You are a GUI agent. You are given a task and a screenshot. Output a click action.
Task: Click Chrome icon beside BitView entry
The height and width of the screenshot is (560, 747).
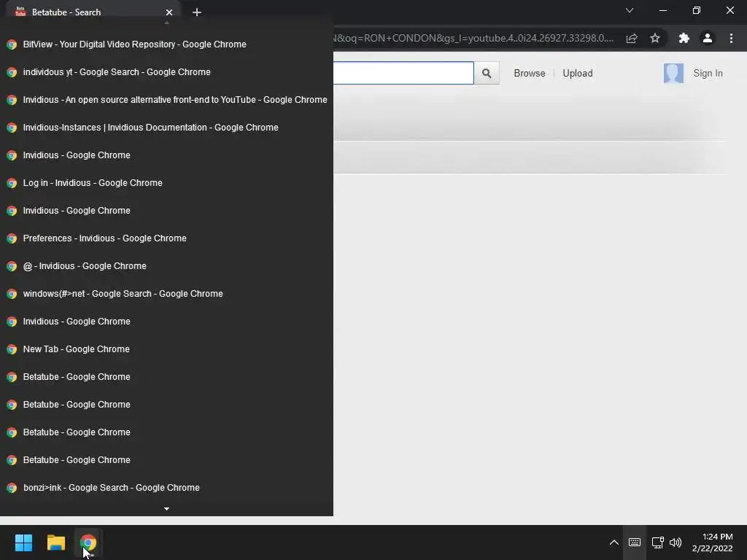(12, 44)
